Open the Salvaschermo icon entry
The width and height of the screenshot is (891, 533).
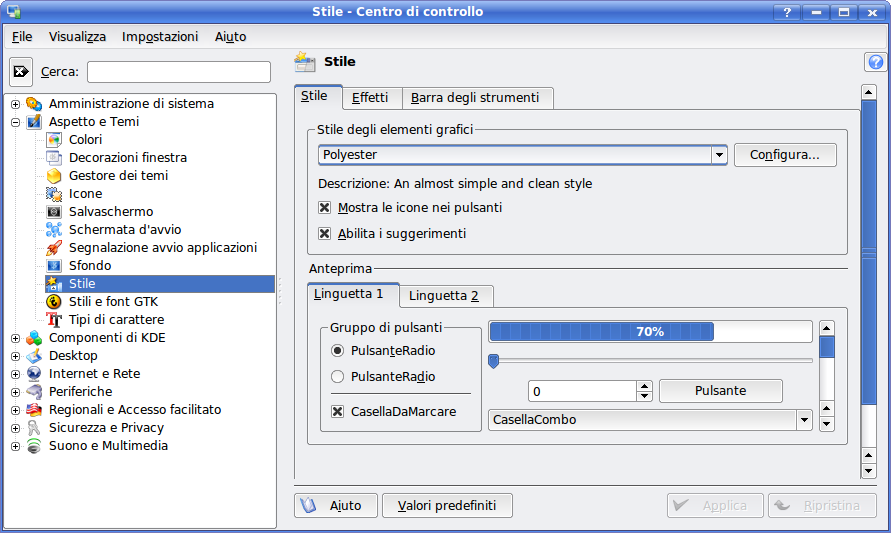(54, 212)
